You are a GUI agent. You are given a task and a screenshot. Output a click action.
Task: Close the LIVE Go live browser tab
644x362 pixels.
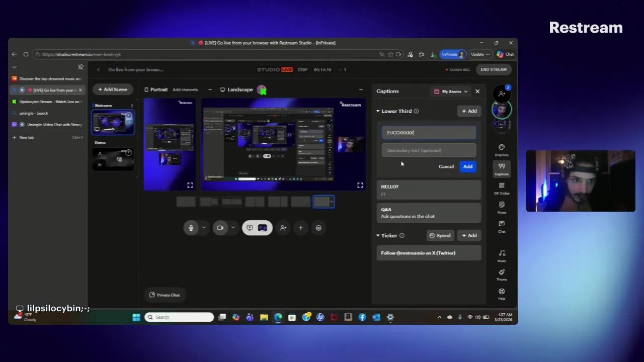tap(80, 90)
